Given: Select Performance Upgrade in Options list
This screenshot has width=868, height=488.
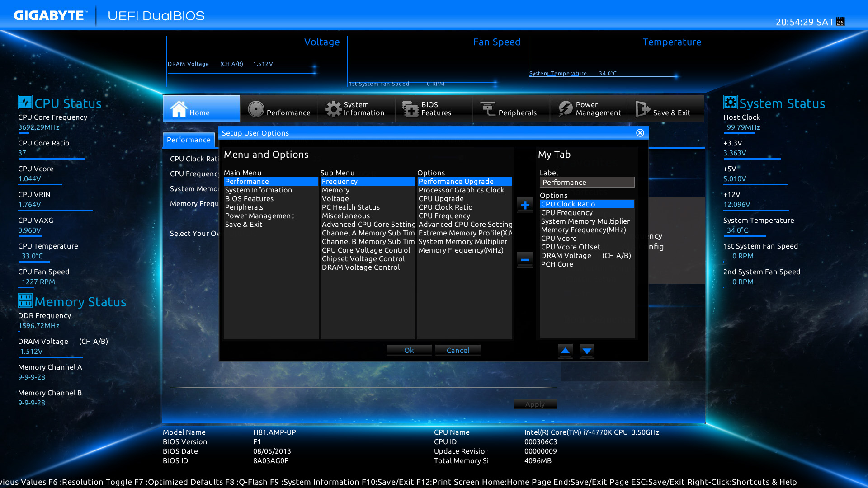Looking at the screenshot, I should tap(464, 182).
